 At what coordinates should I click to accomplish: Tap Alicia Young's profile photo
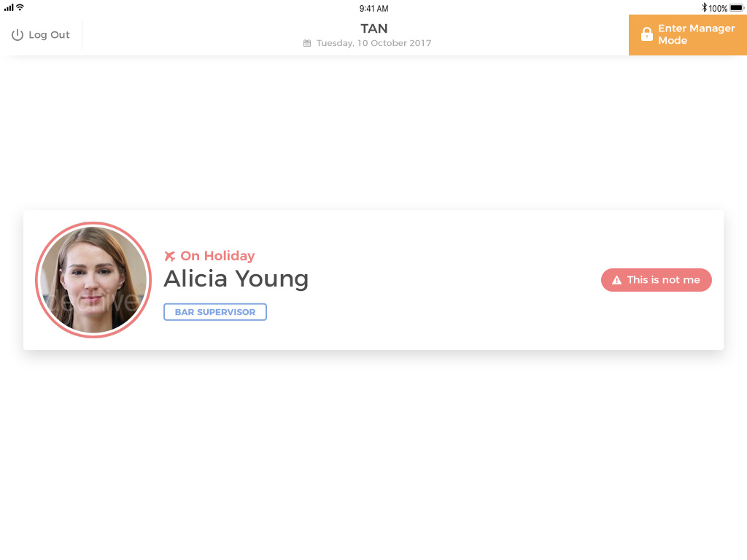[93, 280]
